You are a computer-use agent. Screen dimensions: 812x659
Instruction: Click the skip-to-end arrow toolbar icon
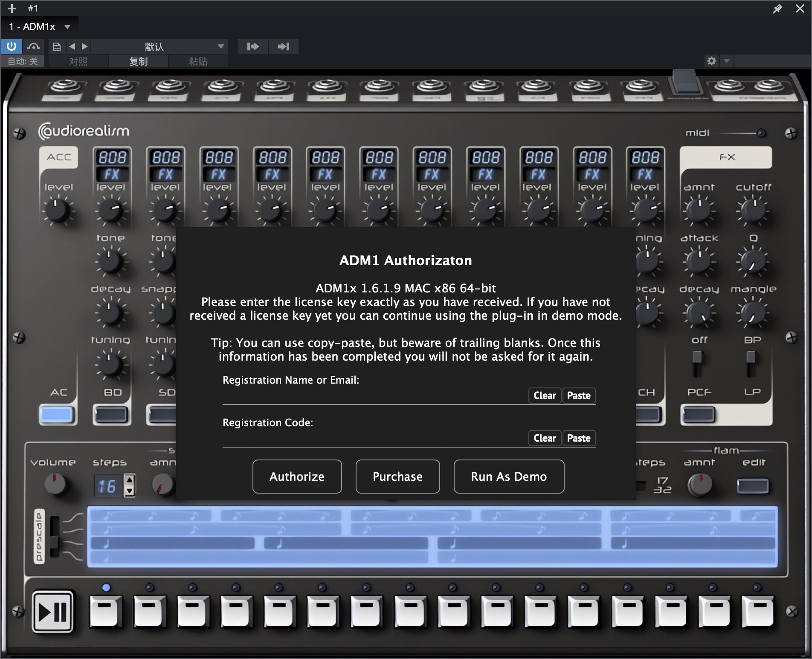click(284, 46)
